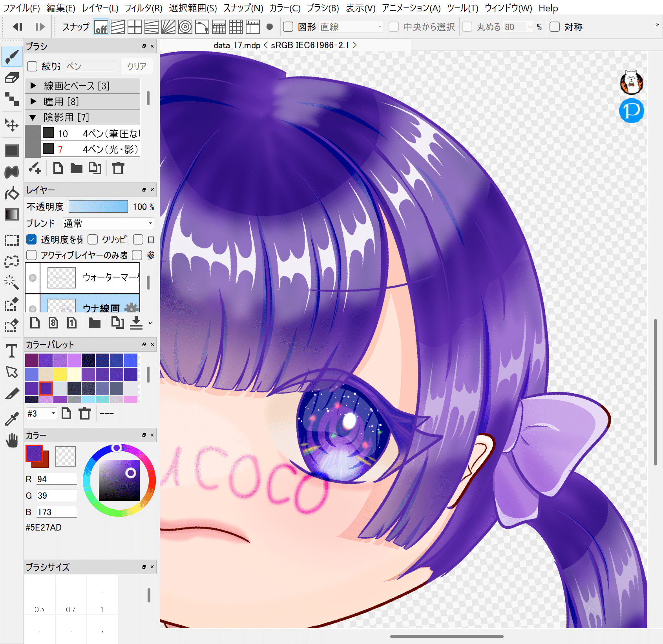The height and width of the screenshot is (644, 663).
Task: Open the 丸める 80 percent dropdown
Action: coord(530,27)
